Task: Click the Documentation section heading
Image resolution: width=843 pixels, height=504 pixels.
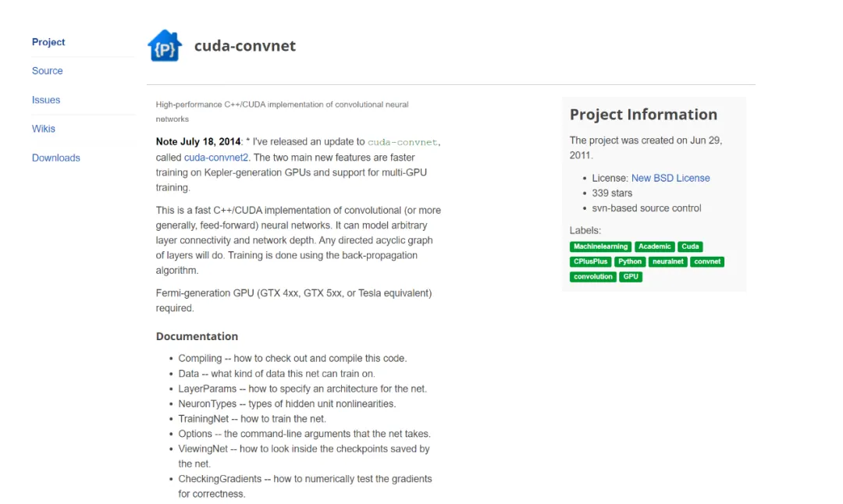Action: (197, 336)
